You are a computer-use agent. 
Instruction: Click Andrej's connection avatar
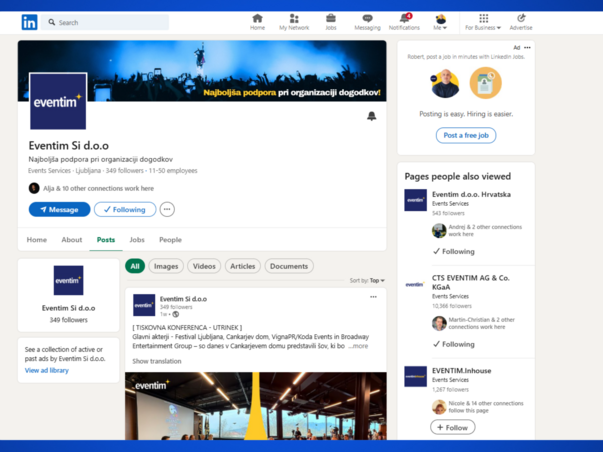tap(439, 230)
